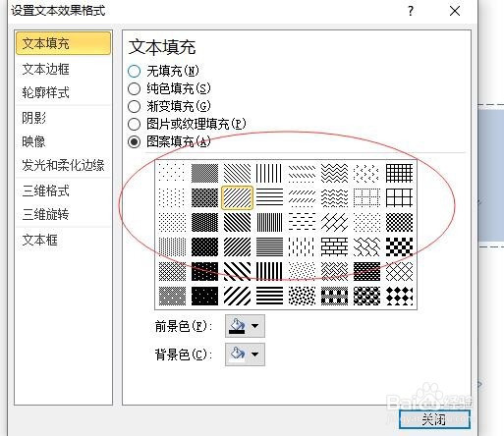504x436 pixels.
Task: Choose the weave pattern swatch
Action: (x=334, y=271)
